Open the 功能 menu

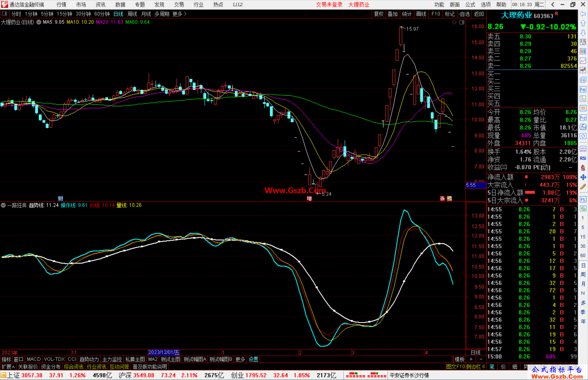pyautogui.click(x=439, y=5)
